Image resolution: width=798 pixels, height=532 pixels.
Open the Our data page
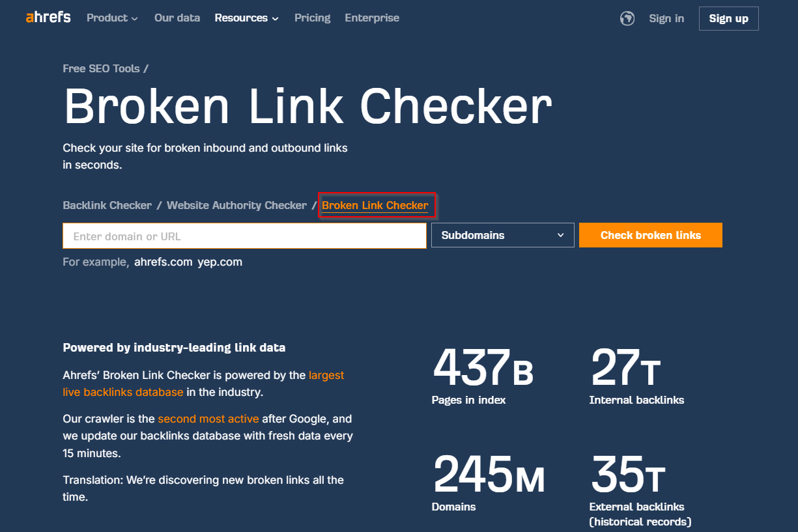click(x=177, y=18)
